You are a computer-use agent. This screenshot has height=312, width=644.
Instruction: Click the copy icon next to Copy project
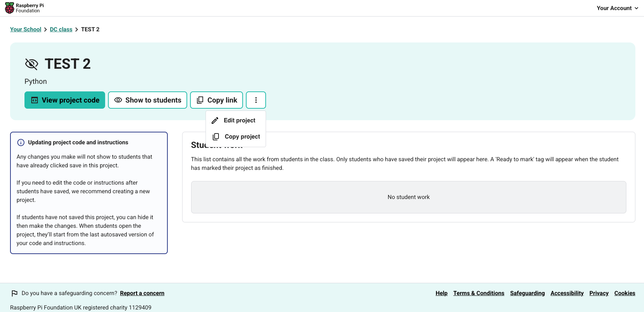pyautogui.click(x=216, y=137)
